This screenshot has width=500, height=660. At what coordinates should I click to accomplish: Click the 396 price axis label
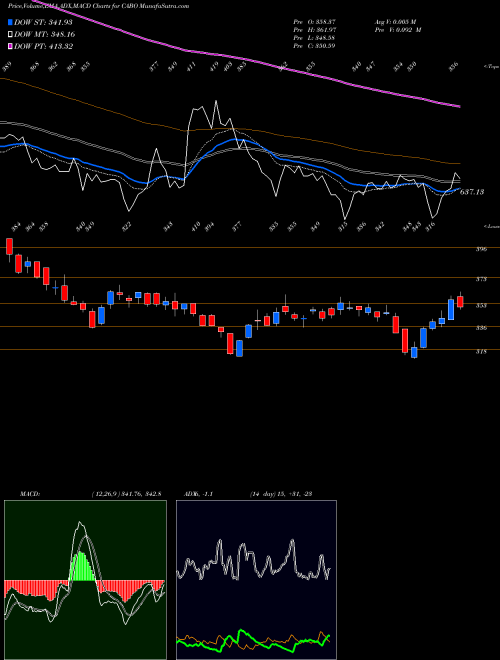click(x=481, y=249)
